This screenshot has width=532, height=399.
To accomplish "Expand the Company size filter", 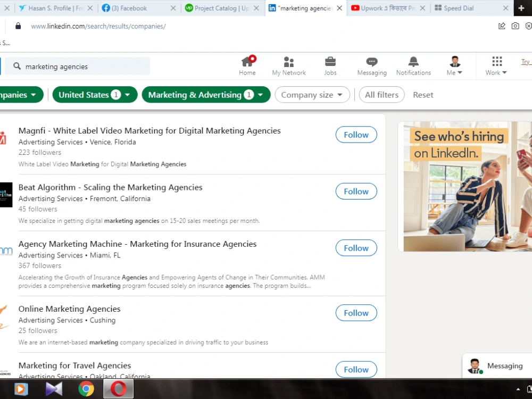I will [312, 95].
